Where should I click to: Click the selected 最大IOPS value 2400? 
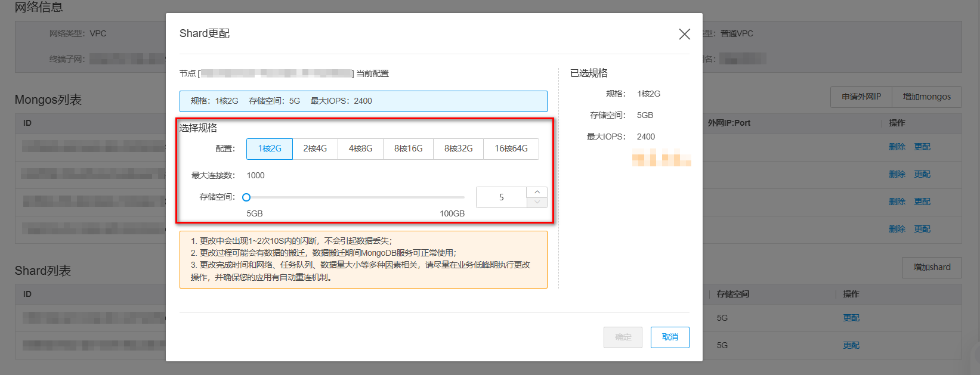(646, 137)
